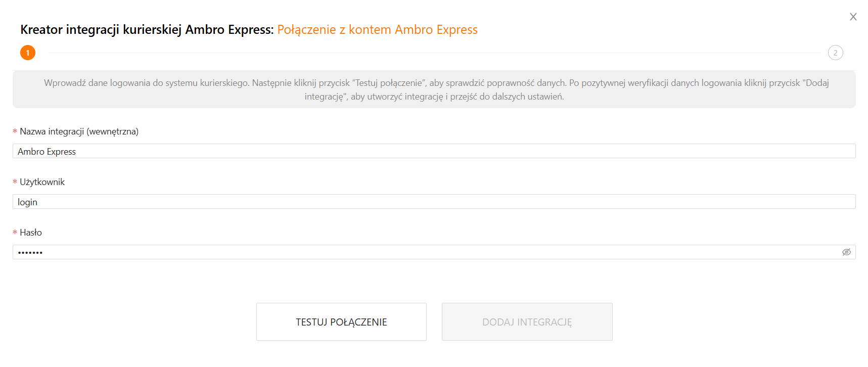868x367 pixels.
Task: Click the 'Użytkownik' field label
Action: 42,182
